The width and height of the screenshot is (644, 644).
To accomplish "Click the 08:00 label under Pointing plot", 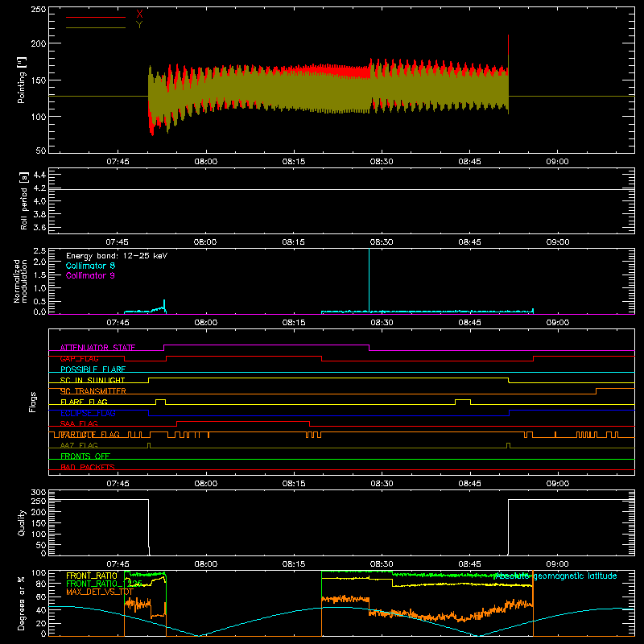I will 206,162.
